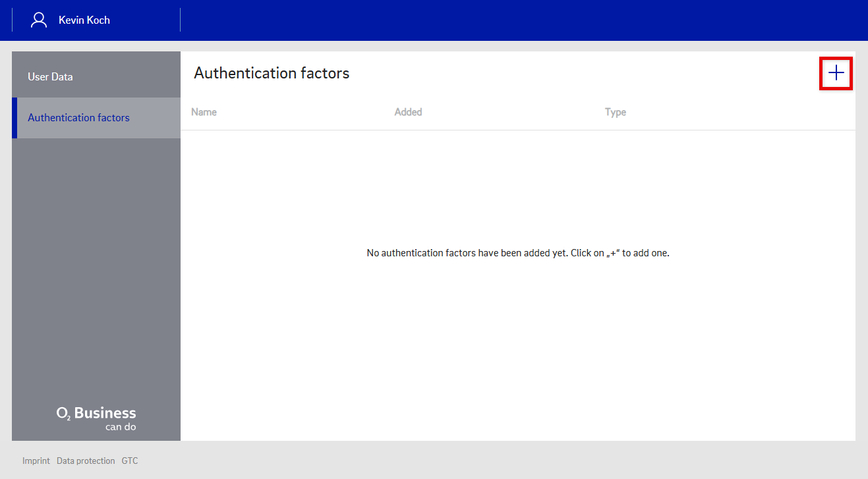Viewport: 868px width, 479px height.
Task: Click the vertical divider left of profile avatar
Action: 12,20
